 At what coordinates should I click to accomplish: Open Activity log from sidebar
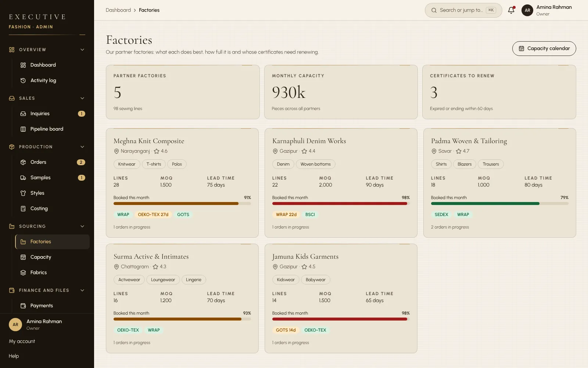[x=52, y=81]
